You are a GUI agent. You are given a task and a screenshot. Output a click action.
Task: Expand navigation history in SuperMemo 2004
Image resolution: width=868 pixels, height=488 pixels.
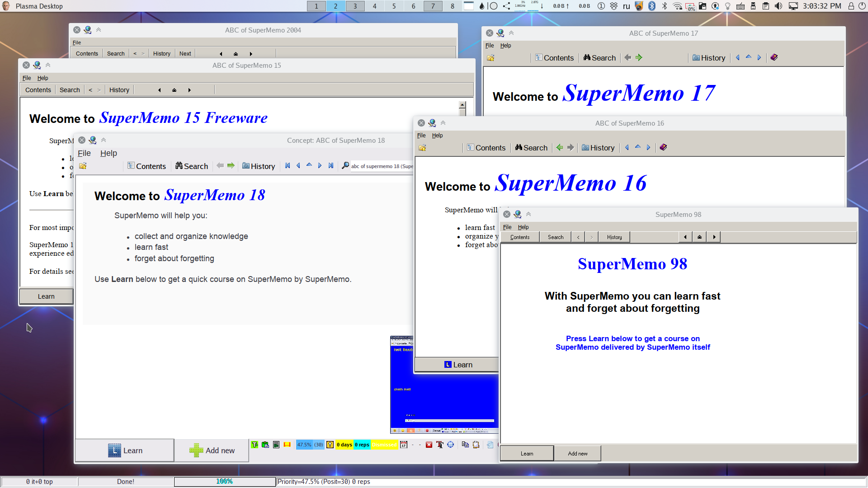click(161, 54)
